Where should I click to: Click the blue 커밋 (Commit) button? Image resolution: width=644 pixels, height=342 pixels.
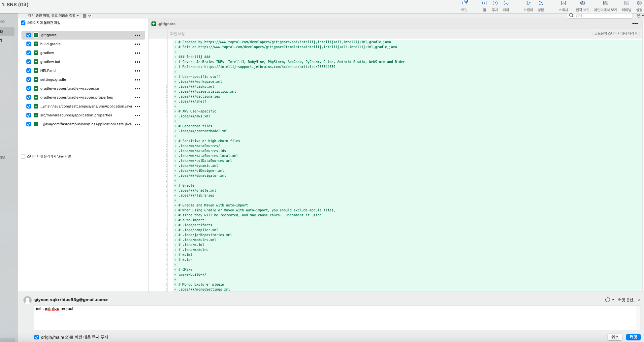tap(633, 337)
